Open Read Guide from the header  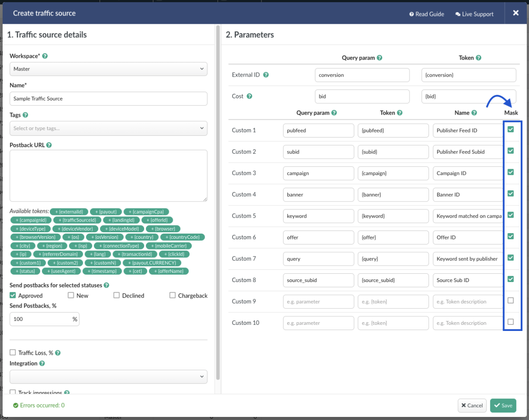pos(426,14)
